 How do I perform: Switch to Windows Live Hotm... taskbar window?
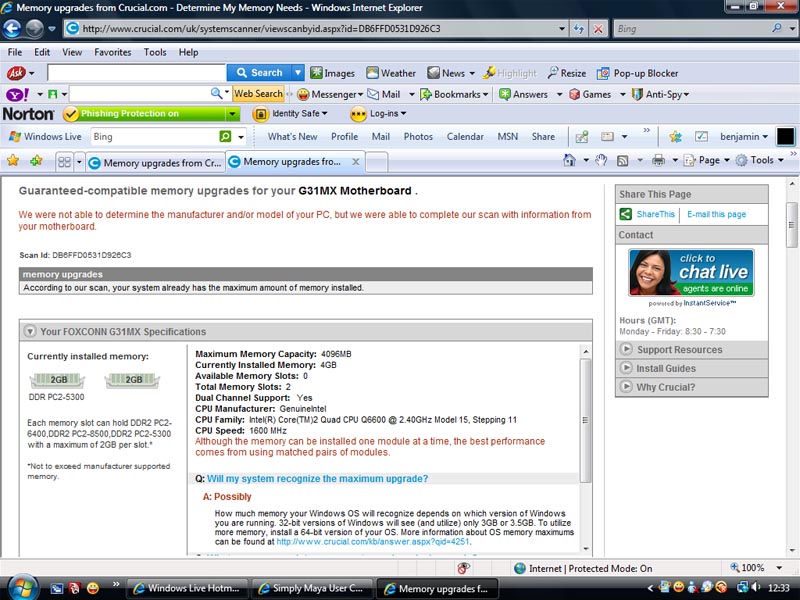(x=187, y=588)
